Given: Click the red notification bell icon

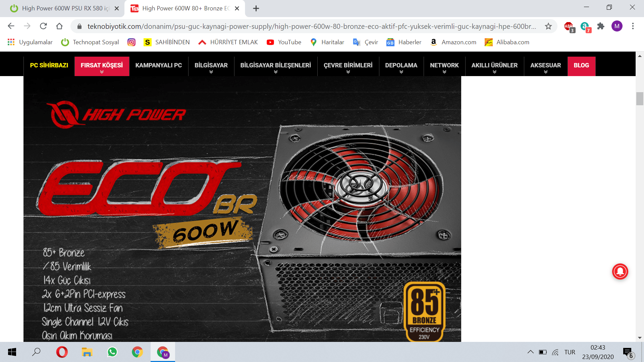Looking at the screenshot, I should pos(620,271).
